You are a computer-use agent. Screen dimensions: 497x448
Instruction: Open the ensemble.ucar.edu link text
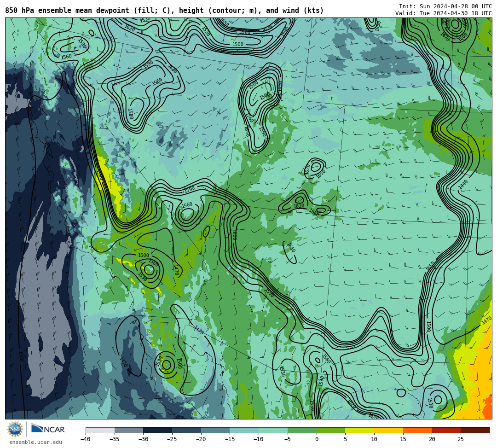[x=36, y=442]
